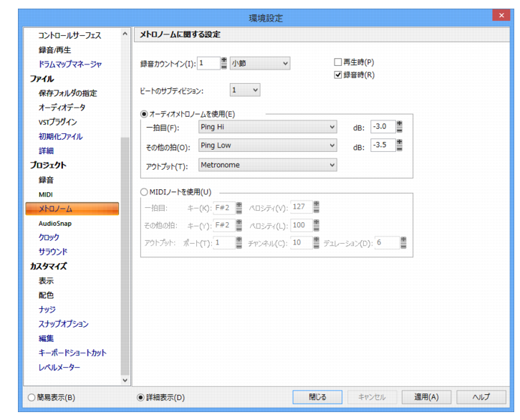The width and height of the screenshot is (520, 420).
Task: Click the sidebar scrollbar thumb
Action: (x=125, y=256)
